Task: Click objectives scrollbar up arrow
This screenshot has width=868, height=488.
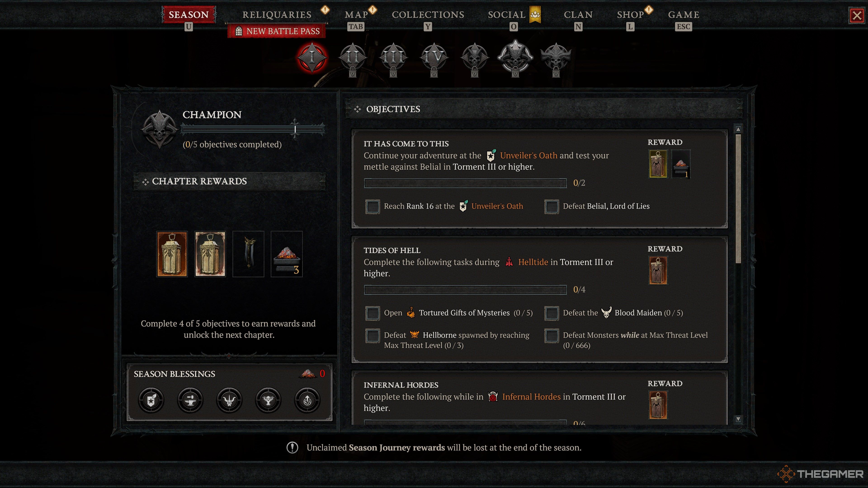Action: click(x=738, y=129)
